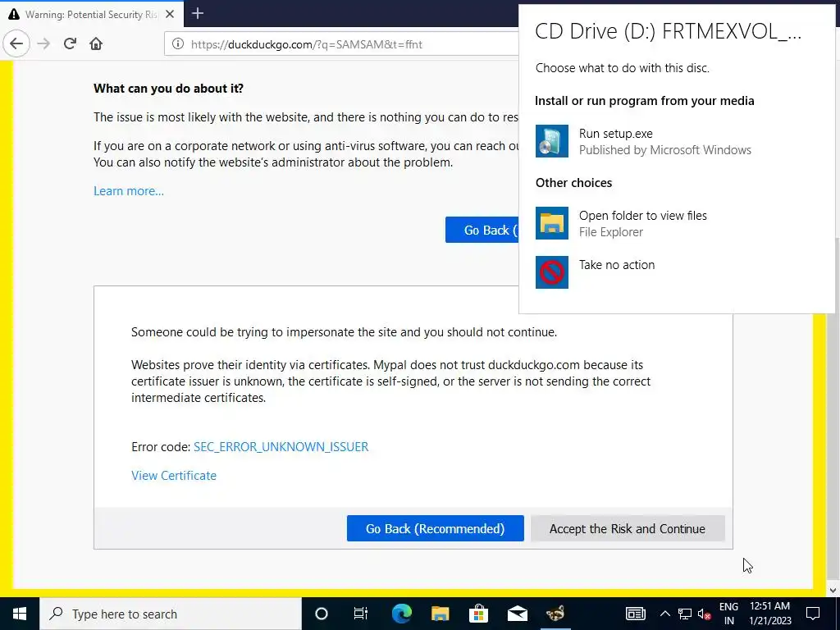Viewport: 840px width, 630px height.
Task: Switch ENG IN input language indicator
Action: [x=728, y=614]
